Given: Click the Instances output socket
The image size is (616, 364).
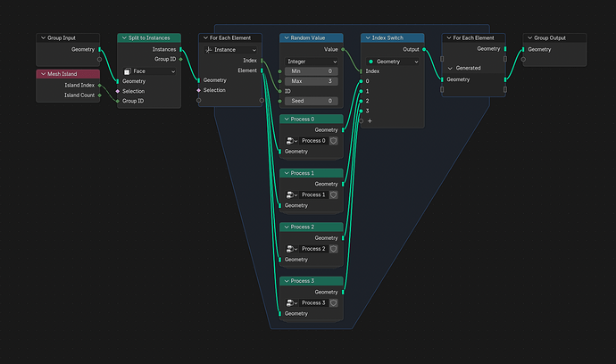Looking at the screenshot, I should [x=180, y=49].
